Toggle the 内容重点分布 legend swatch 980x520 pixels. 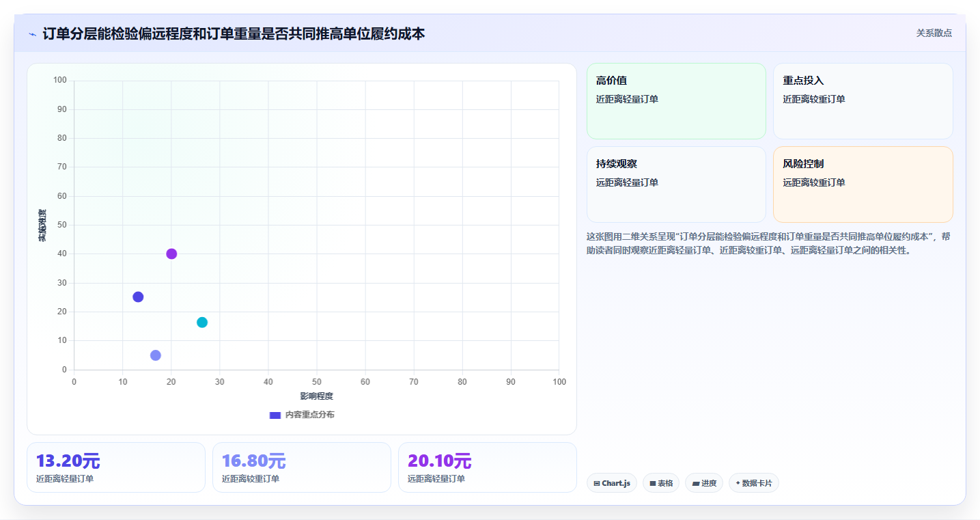275,415
